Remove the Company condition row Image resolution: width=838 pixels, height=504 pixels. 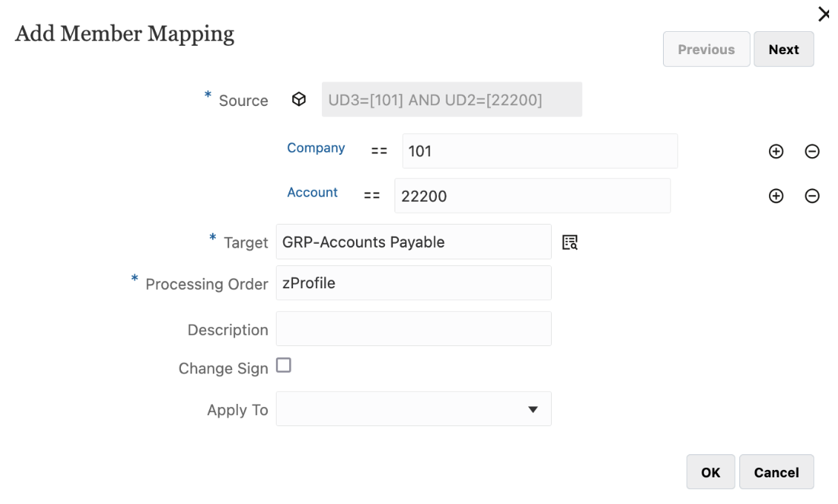(812, 151)
